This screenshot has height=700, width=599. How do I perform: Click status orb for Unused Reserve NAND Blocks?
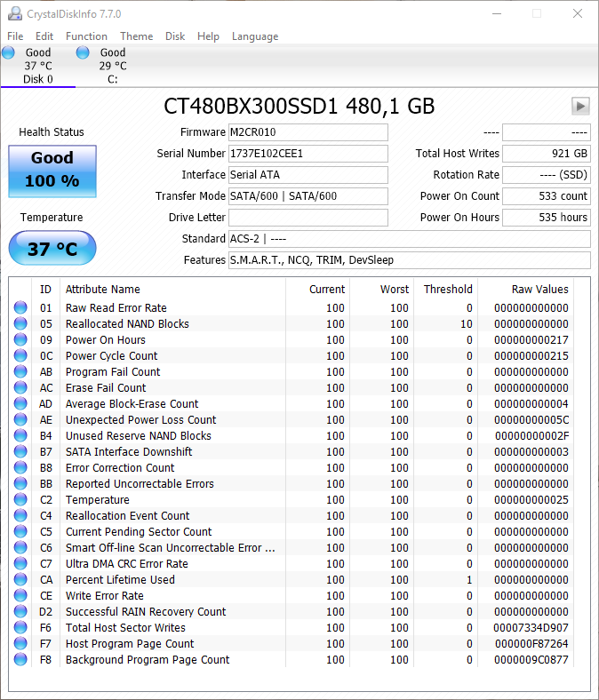(x=20, y=435)
